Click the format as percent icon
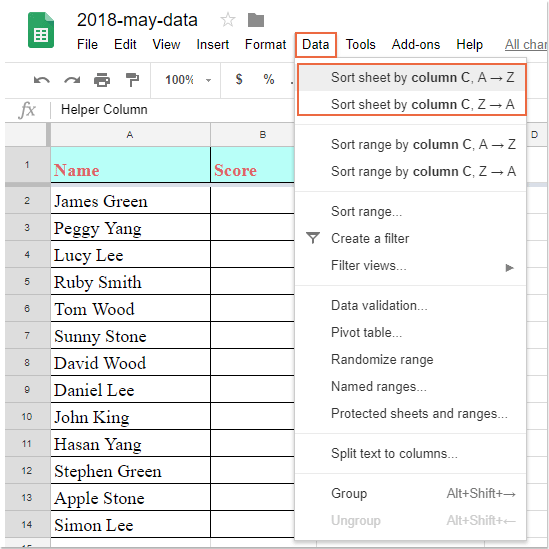 pyautogui.click(x=269, y=79)
